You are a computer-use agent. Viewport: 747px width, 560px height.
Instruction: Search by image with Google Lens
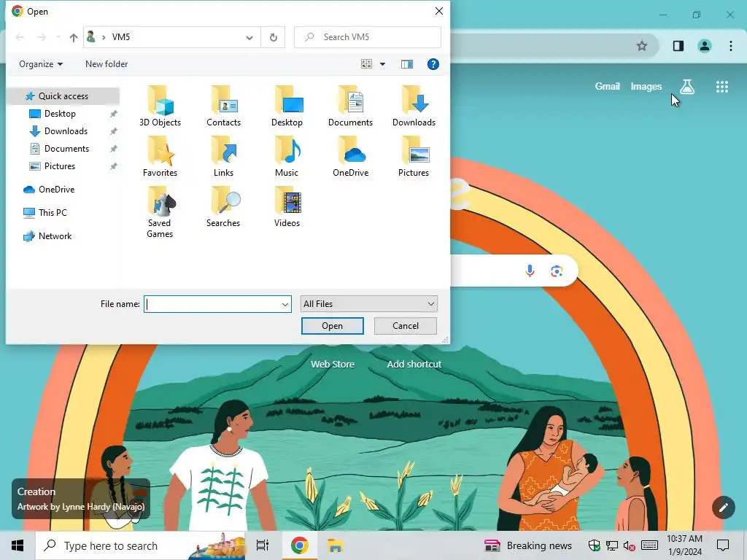point(557,271)
